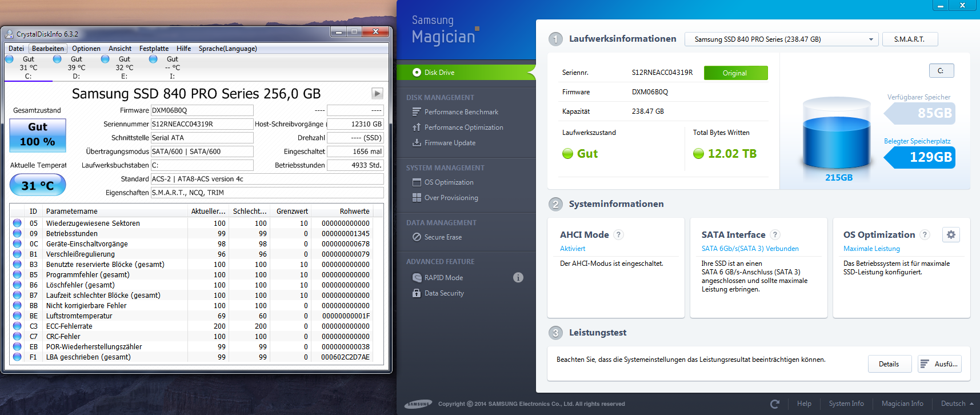Open Performance Optimization page

(x=464, y=127)
